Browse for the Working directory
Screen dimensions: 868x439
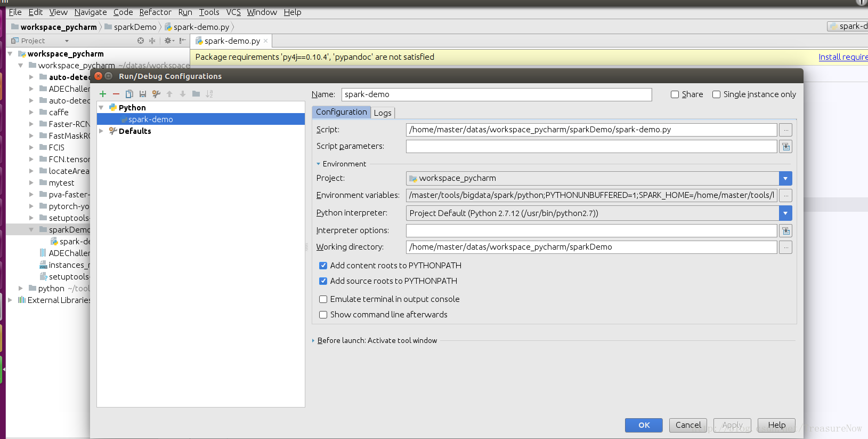(x=785, y=247)
